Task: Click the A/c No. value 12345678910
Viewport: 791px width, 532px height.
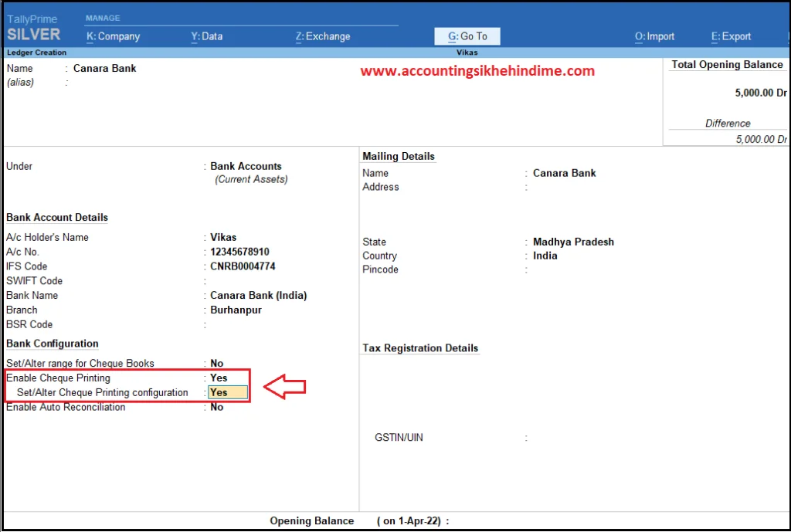Action: 239,252
